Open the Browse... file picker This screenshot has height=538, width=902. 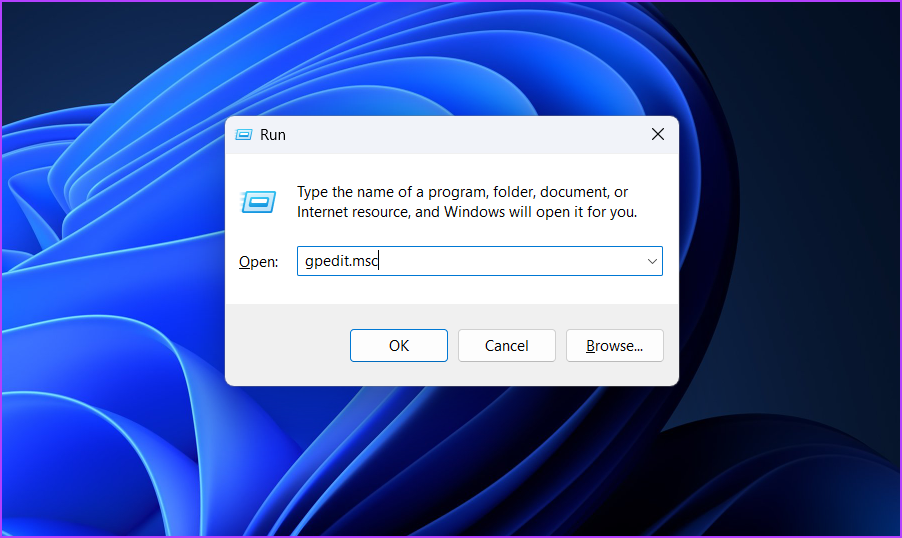(x=614, y=345)
